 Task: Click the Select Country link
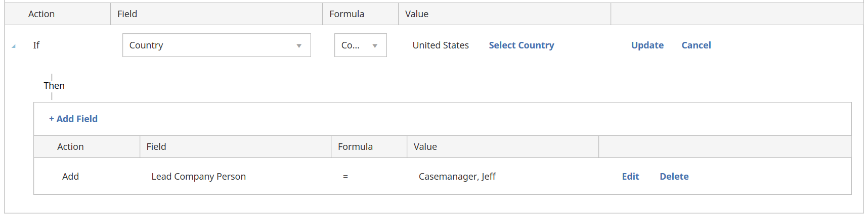(521, 45)
